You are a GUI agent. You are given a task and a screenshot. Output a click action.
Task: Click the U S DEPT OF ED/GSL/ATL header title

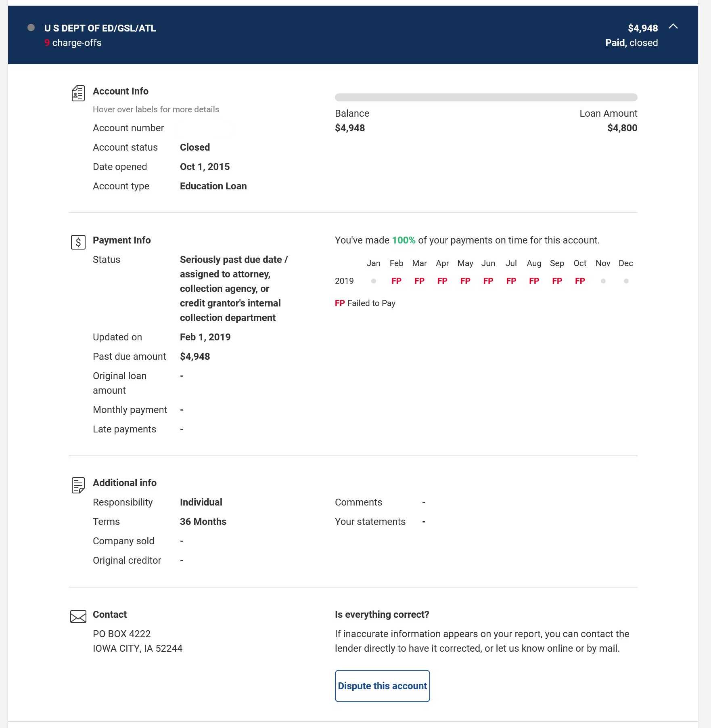point(100,28)
